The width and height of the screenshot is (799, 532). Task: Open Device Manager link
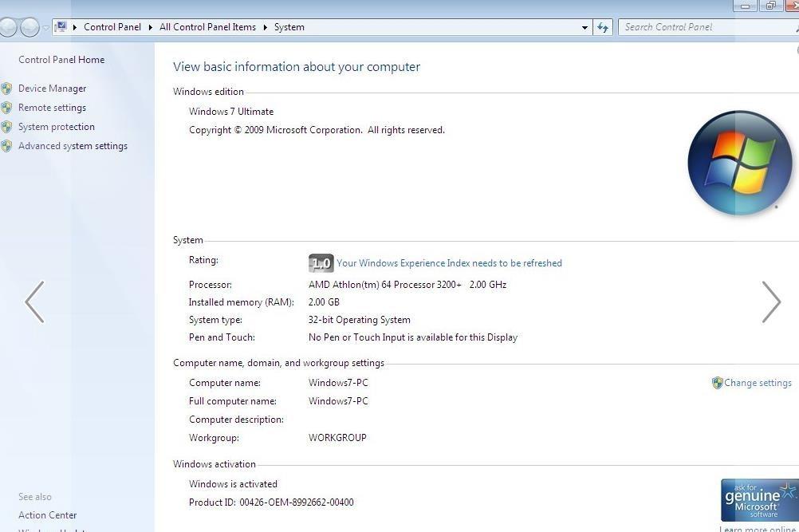[52, 89]
